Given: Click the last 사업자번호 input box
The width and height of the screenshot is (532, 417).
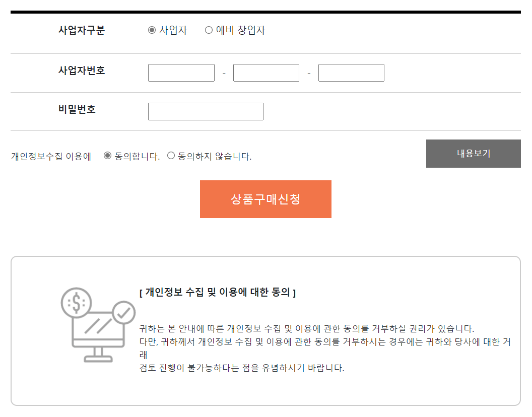Looking at the screenshot, I should [351, 73].
